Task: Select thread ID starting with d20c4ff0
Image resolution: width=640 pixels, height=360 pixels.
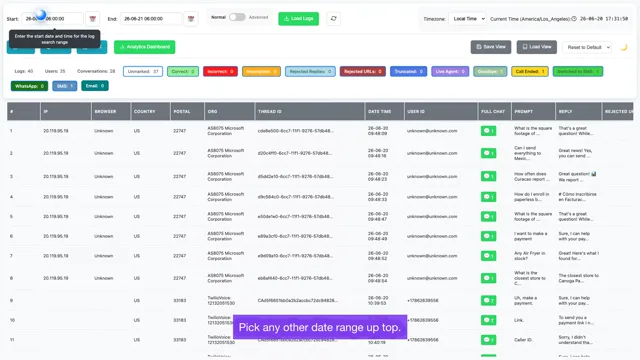Action: coord(295,153)
